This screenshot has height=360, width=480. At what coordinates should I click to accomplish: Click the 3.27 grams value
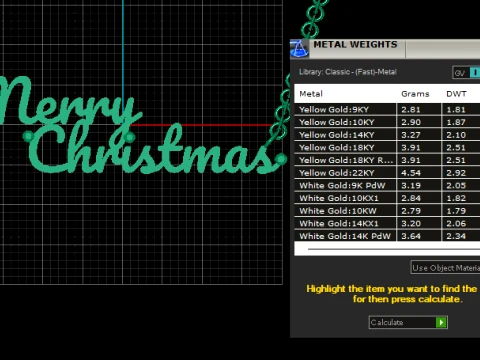click(411, 135)
